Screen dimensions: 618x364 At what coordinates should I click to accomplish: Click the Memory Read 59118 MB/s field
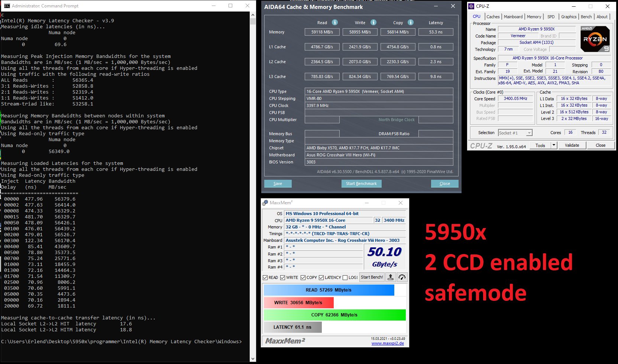point(322,32)
